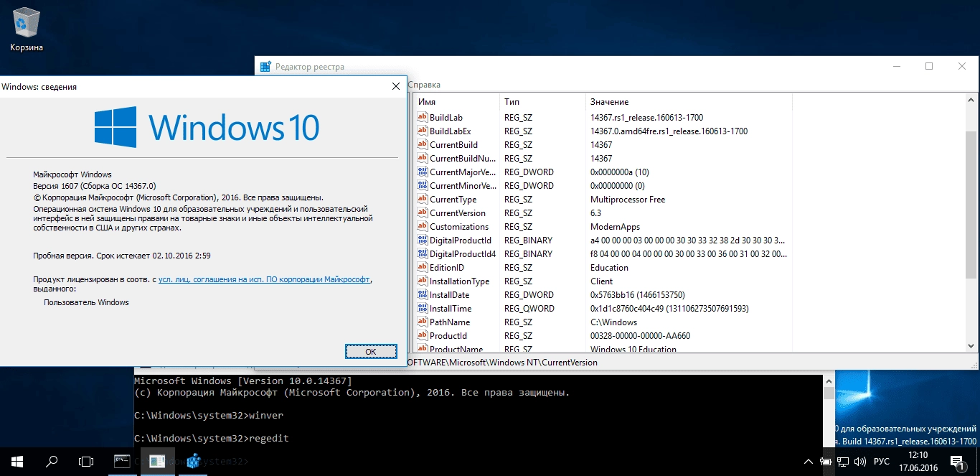Click the network tray icon
This screenshot has width=980, height=476.
pyautogui.click(x=844, y=461)
